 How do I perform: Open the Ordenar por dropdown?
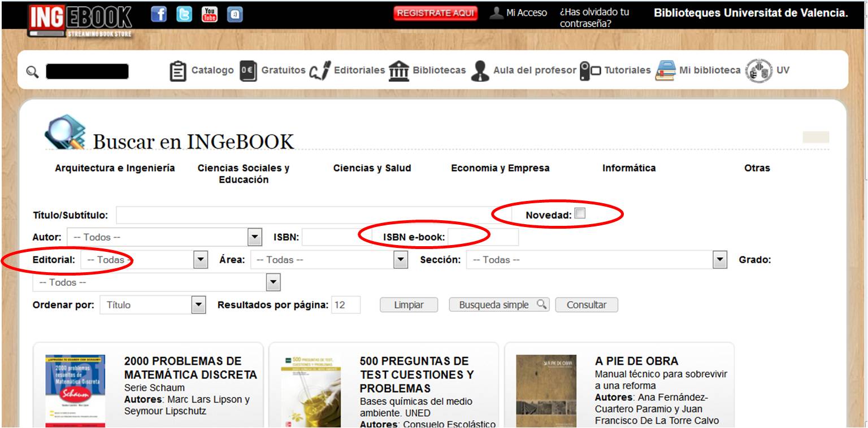(x=199, y=305)
